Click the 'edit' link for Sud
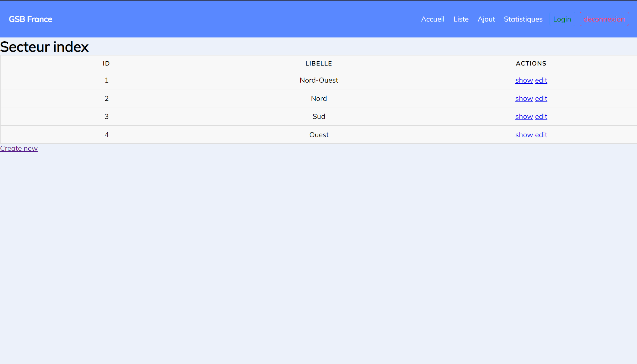Viewport: 637px width, 364px height. click(541, 116)
